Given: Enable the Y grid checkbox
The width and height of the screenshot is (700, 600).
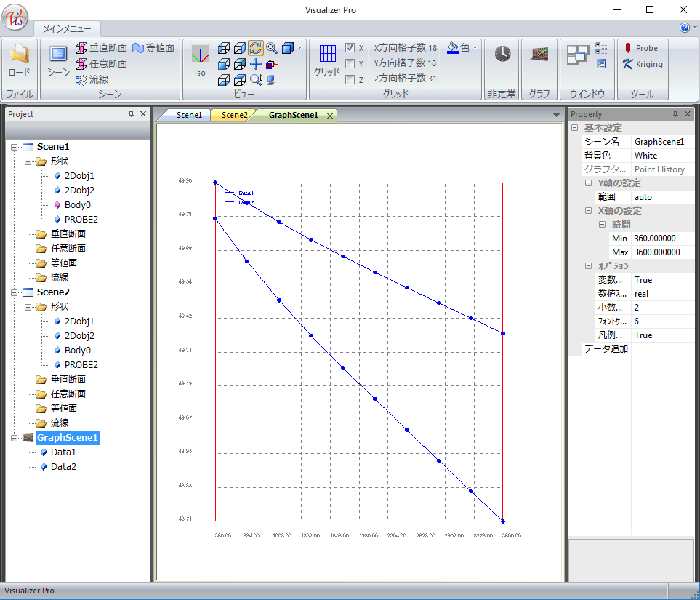Looking at the screenshot, I should [x=350, y=64].
